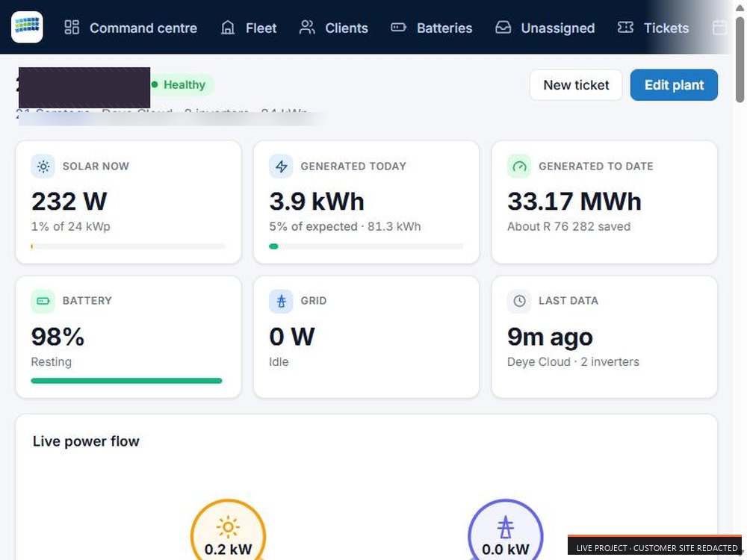The width and height of the screenshot is (747, 560).
Task: Open the Clients section
Action: point(333,28)
